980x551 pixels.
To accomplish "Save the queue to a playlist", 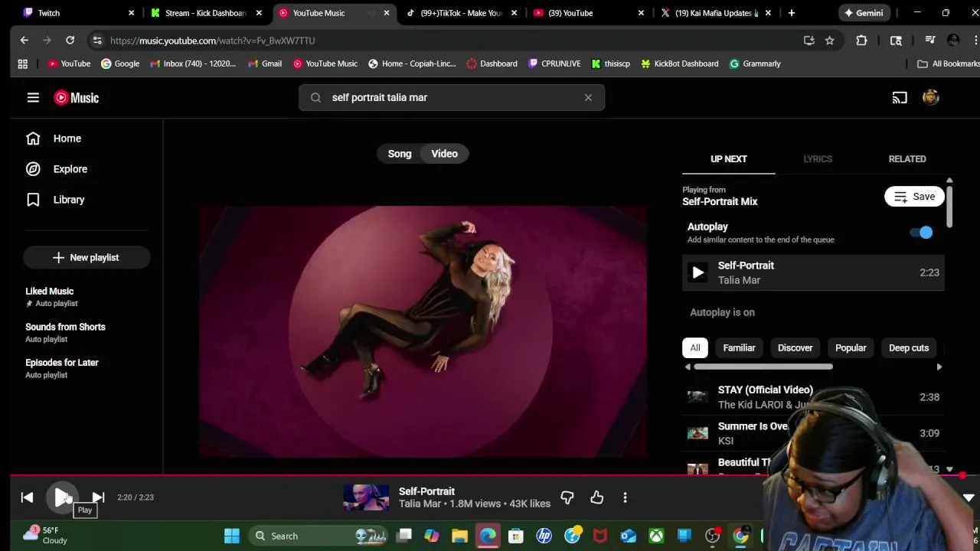I will [x=914, y=197].
